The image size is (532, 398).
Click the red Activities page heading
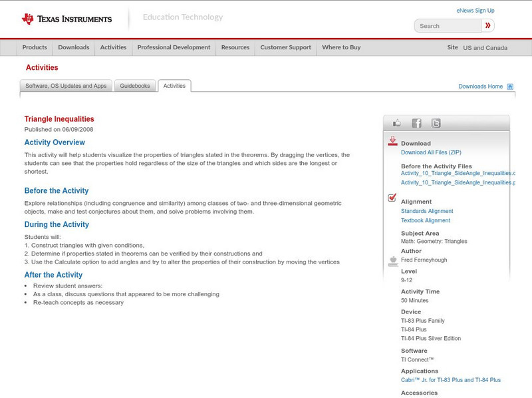[x=42, y=67]
